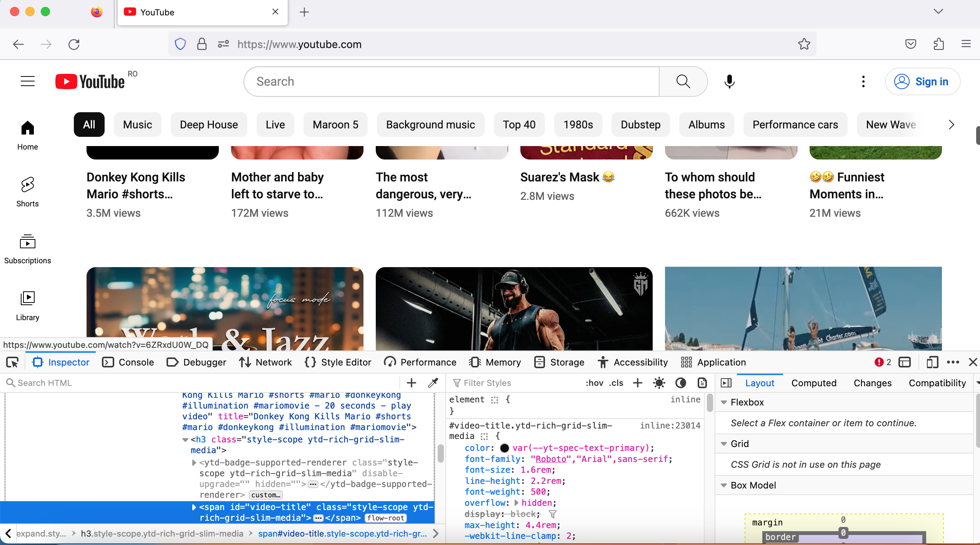Open YouTube voice search microphone
Screen dimensions: 980x545
[x=729, y=81]
